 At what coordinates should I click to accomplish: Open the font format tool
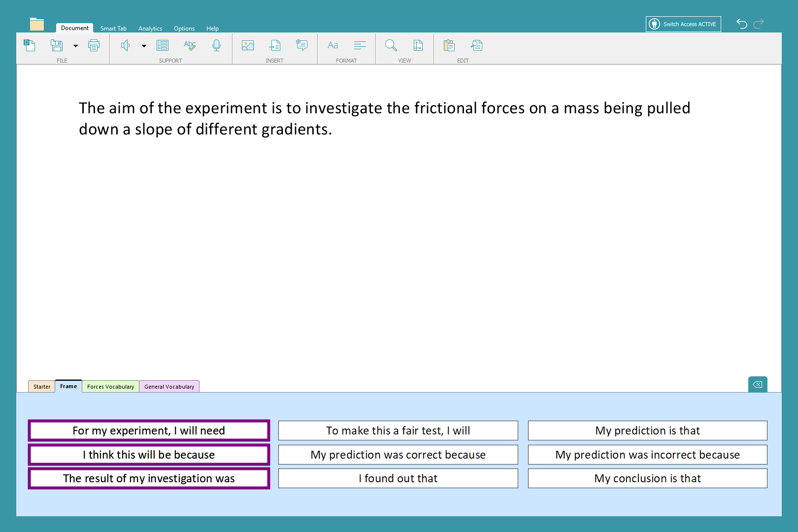[x=333, y=46]
